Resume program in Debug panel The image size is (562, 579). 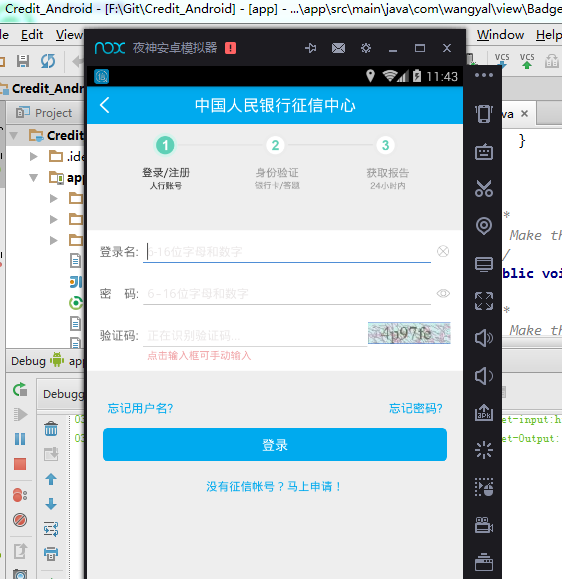20,414
